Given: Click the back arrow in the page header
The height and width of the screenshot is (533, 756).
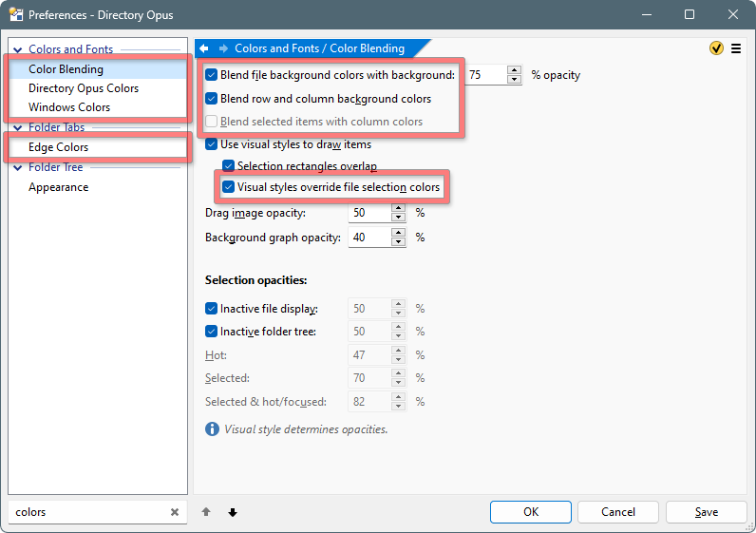Looking at the screenshot, I should coord(204,48).
